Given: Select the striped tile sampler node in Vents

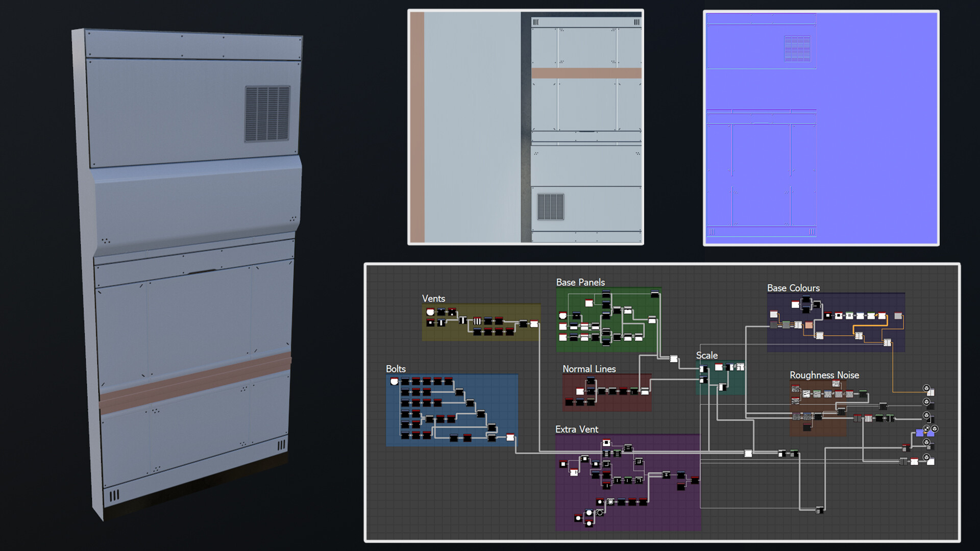Looking at the screenshot, I should (477, 321).
